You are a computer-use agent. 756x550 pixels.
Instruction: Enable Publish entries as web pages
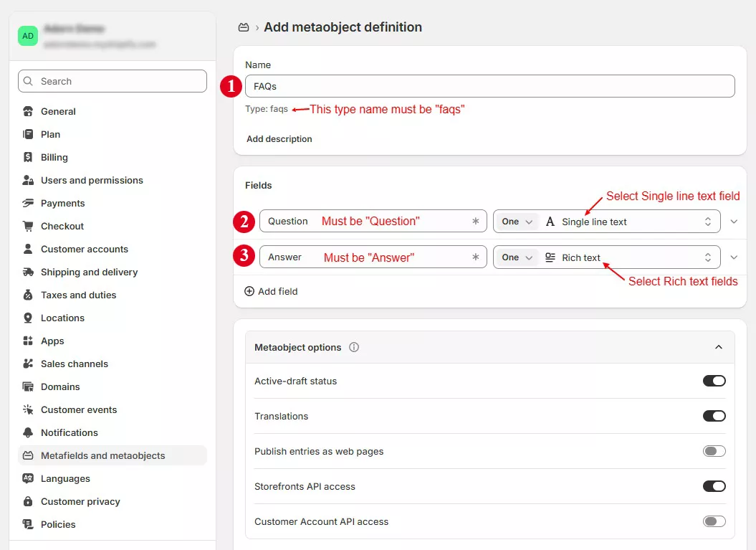(x=714, y=450)
